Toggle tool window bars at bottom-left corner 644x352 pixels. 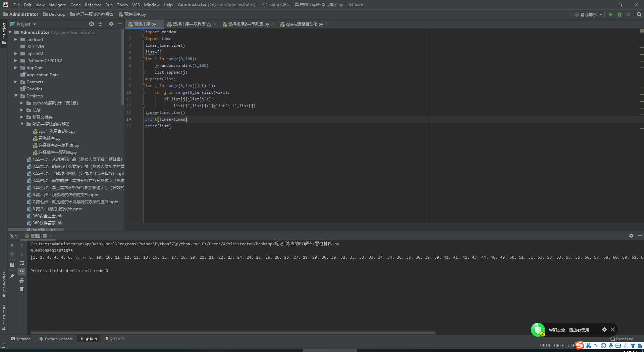pyautogui.click(x=4, y=346)
